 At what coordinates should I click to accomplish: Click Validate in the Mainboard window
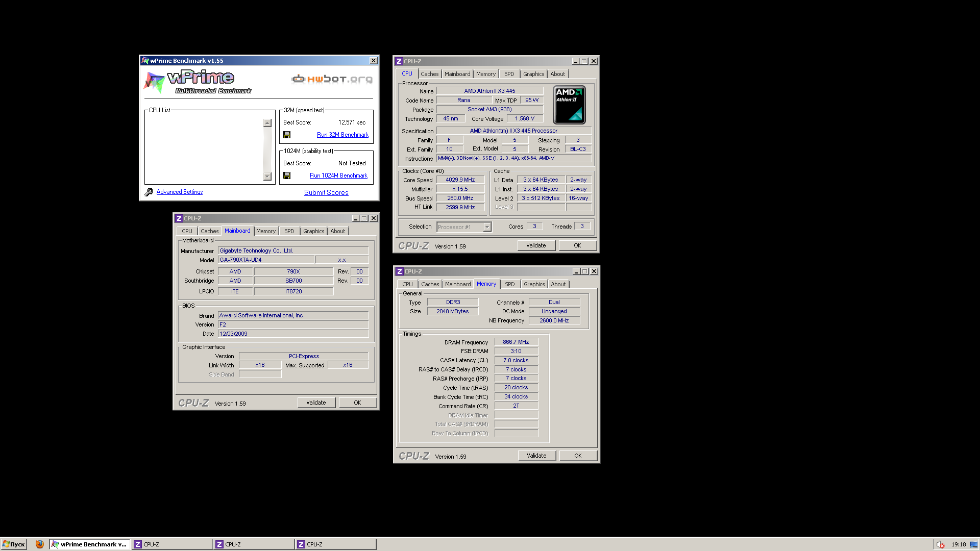316,403
